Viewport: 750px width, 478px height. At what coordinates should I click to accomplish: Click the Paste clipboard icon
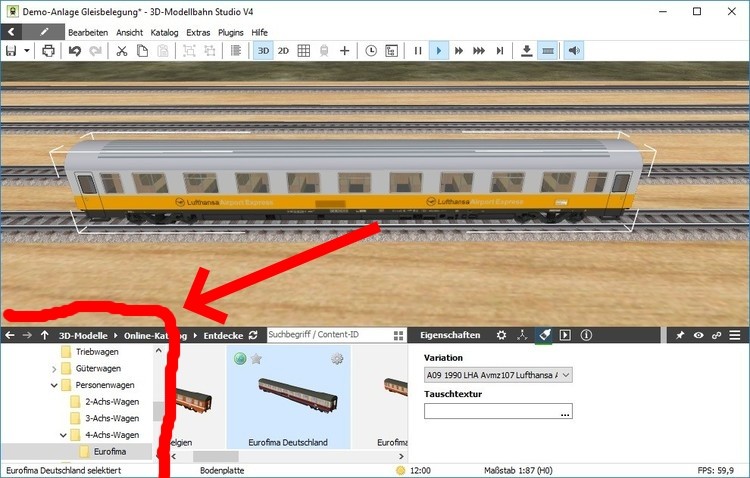[x=163, y=51]
